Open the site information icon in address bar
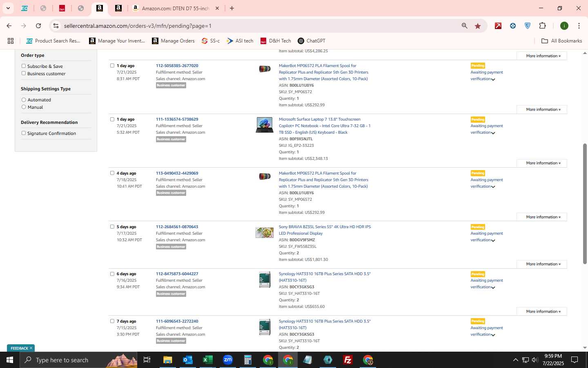The image size is (588, 368). coord(56,26)
